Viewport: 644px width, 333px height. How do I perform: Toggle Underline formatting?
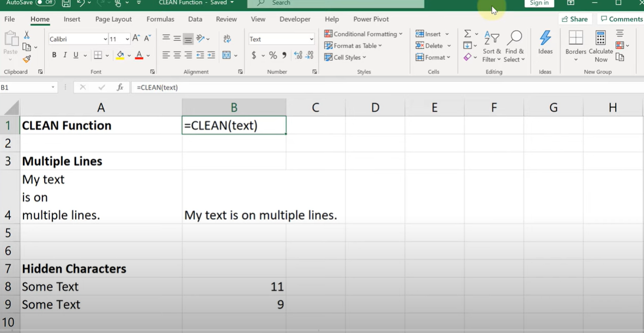tap(76, 55)
